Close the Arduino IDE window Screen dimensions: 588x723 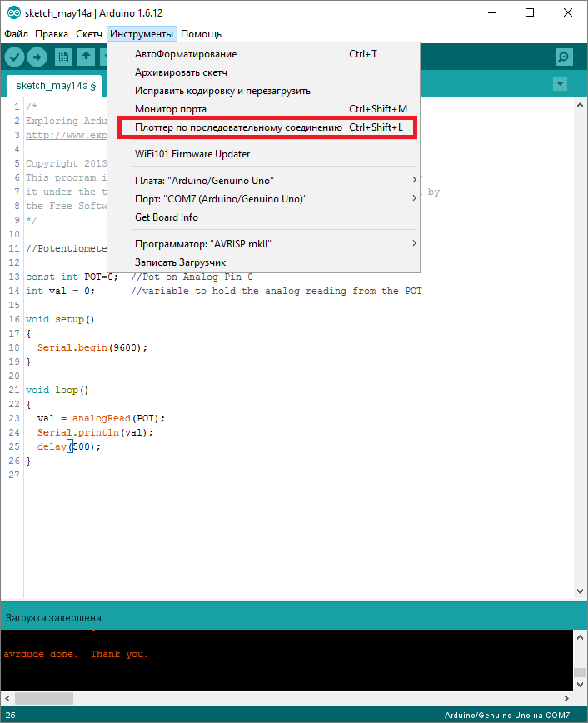(568, 13)
